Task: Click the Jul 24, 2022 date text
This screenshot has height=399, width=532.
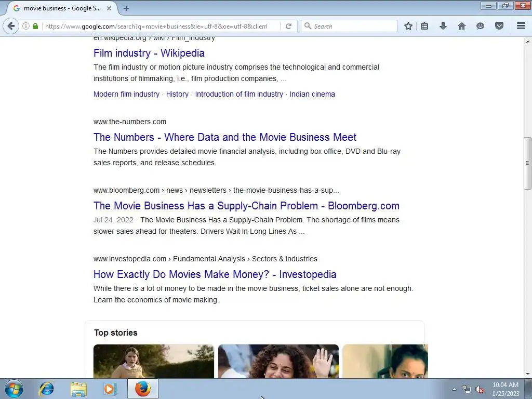Action: 113,220
